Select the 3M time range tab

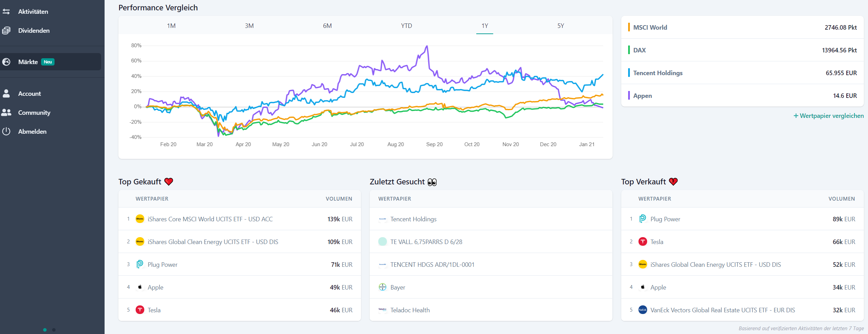pyautogui.click(x=249, y=26)
